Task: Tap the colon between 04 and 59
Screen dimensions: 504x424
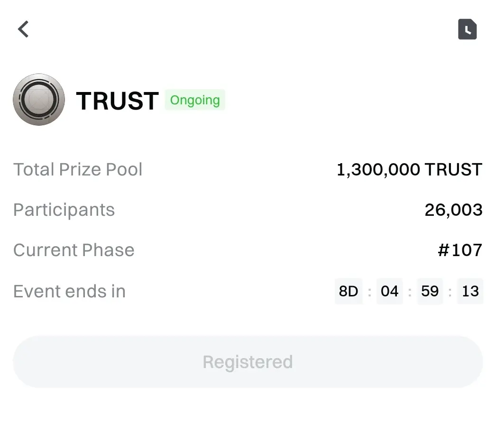Action: coord(410,292)
